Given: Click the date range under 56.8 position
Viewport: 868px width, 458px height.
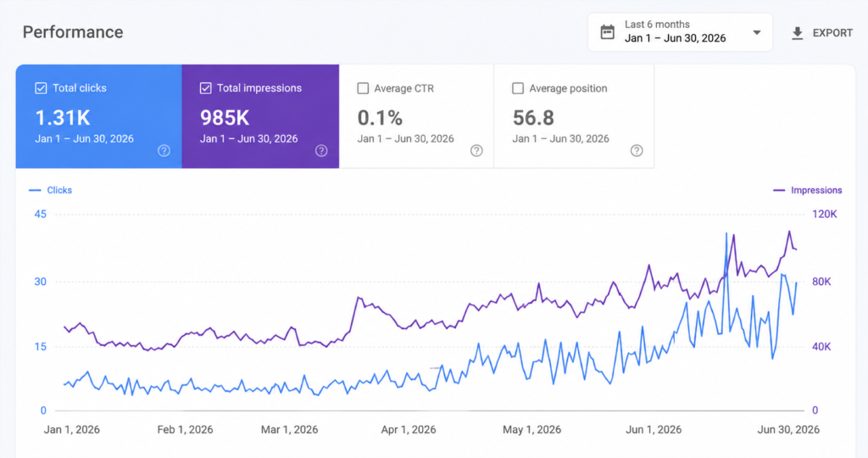Looking at the screenshot, I should [561, 139].
